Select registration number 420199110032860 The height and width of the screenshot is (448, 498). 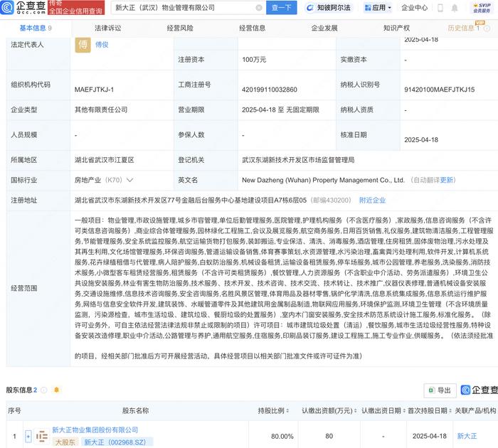pos(270,90)
